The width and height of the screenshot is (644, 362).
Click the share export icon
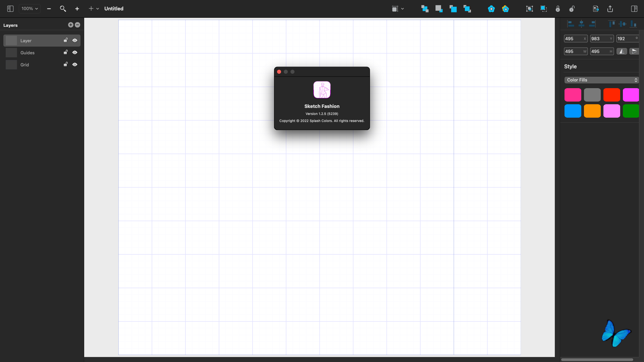click(610, 9)
